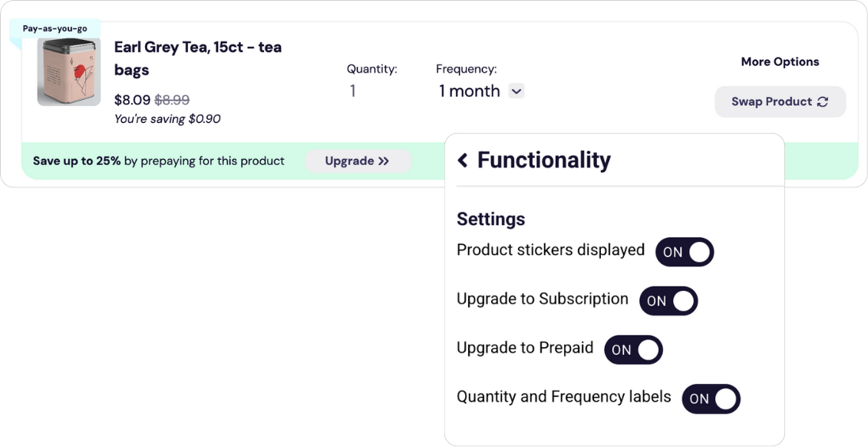Expand More Options
Image resolution: width=868 pixels, height=447 pixels.
tap(780, 61)
